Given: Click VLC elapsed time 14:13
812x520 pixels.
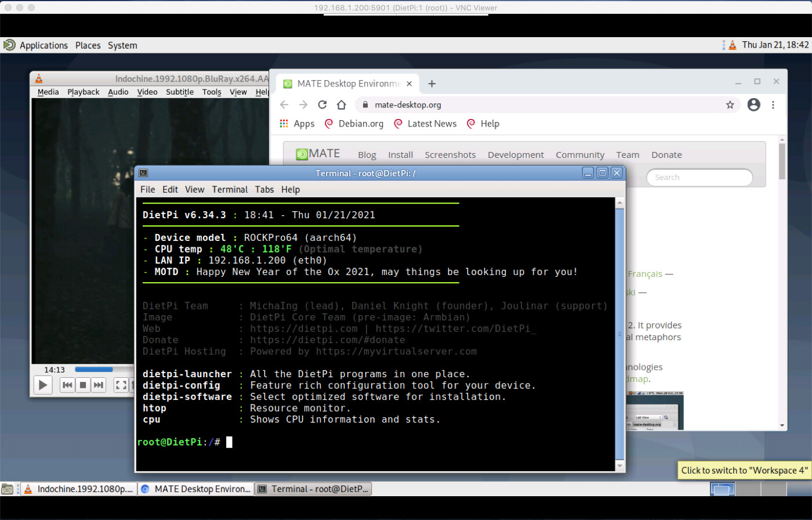Looking at the screenshot, I should [x=55, y=370].
